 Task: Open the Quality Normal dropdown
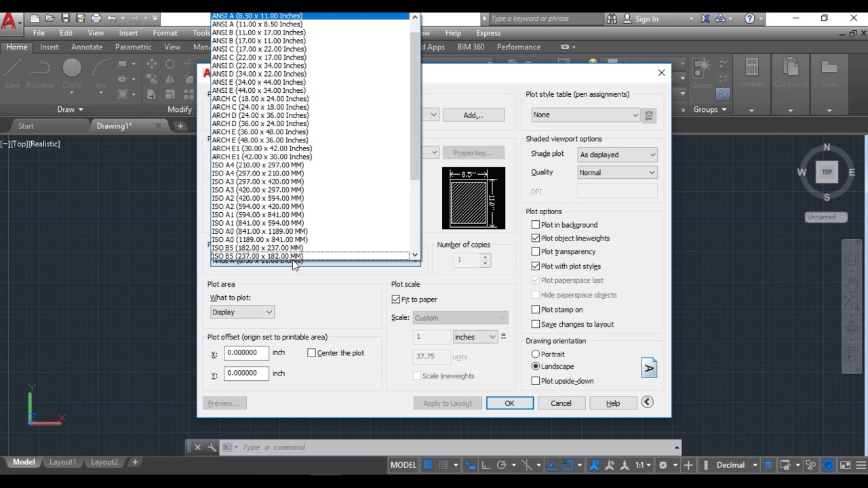click(617, 172)
